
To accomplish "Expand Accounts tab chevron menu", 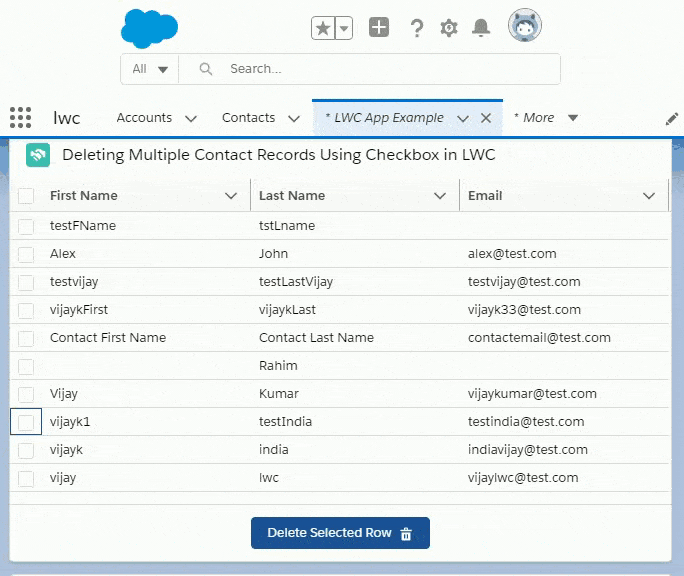I will coord(191,118).
